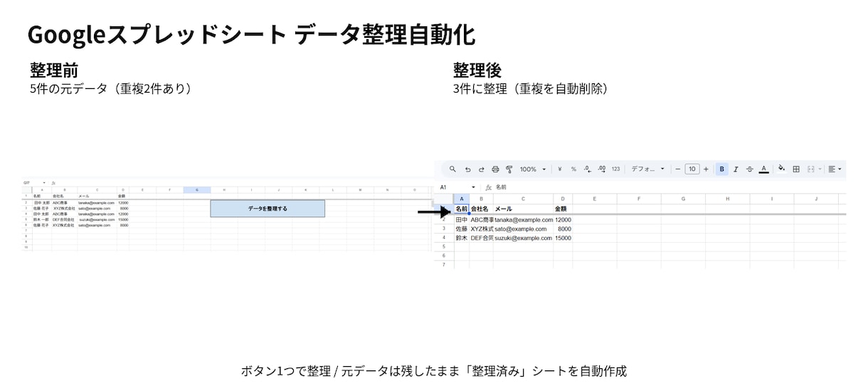Select column G header in the right sheet
868x391 pixels.
pos(683,198)
